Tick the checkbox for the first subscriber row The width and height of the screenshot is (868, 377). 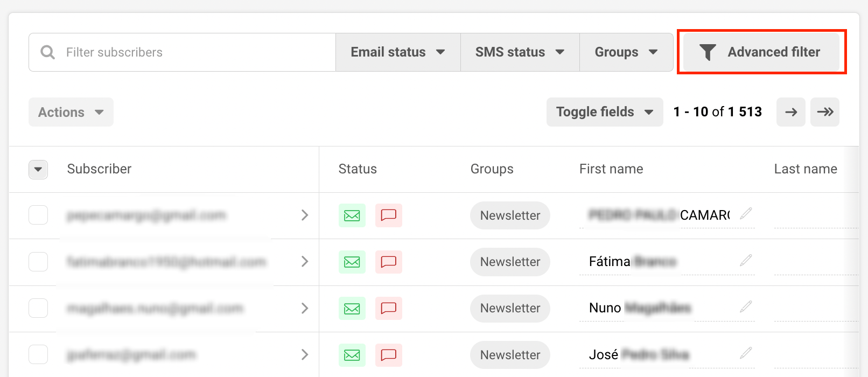pyautogui.click(x=38, y=215)
